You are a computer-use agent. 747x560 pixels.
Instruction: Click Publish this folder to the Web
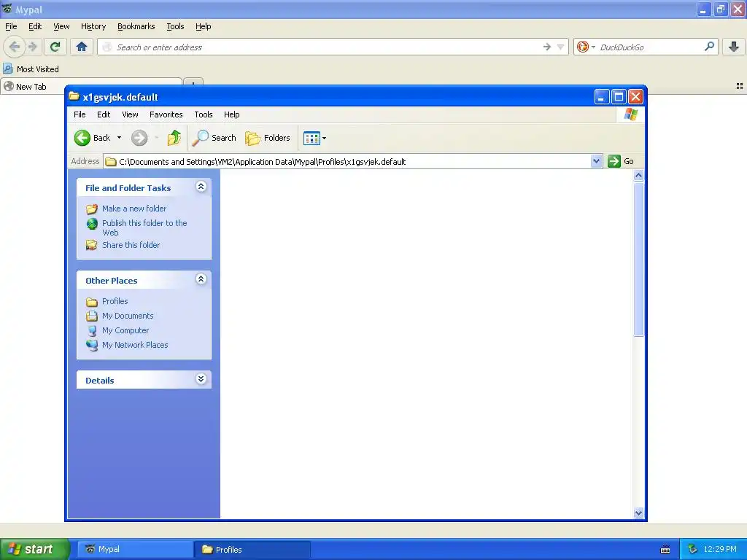(x=144, y=227)
